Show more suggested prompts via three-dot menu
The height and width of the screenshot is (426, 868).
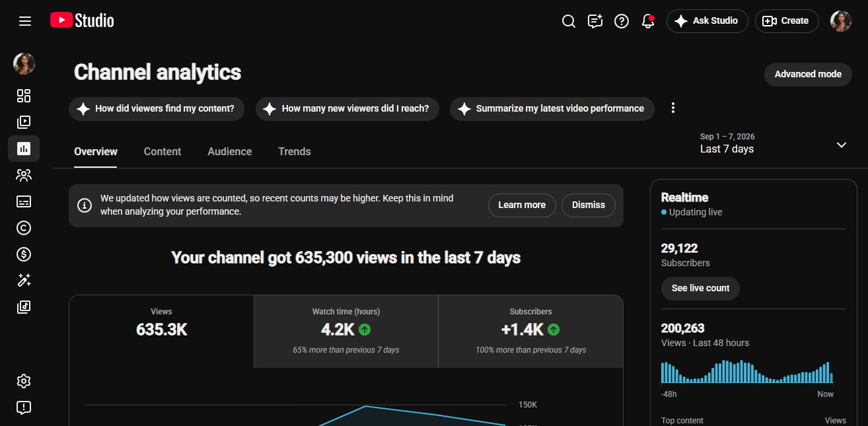point(673,108)
